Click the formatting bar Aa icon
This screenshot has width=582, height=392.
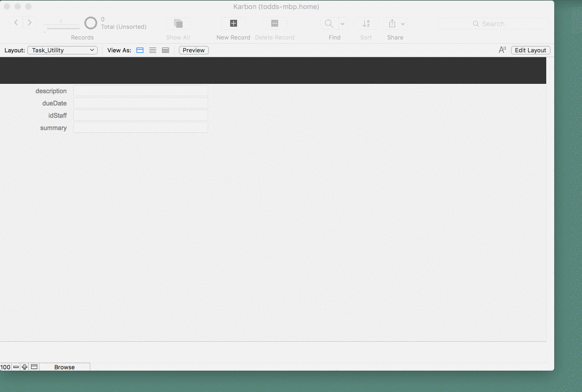502,50
